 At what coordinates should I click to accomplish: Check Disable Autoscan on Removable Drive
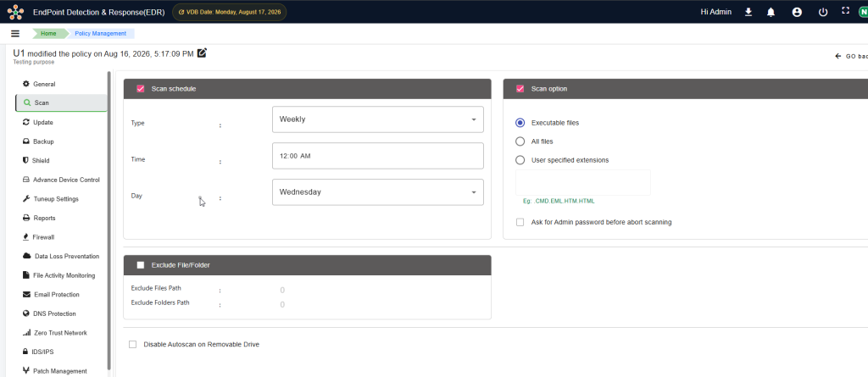(x=132, y=344)
